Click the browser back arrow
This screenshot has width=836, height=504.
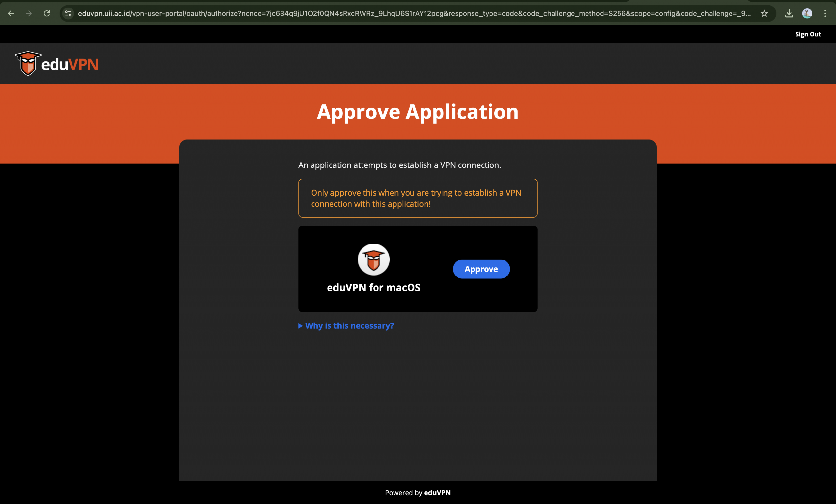(11, 14)
